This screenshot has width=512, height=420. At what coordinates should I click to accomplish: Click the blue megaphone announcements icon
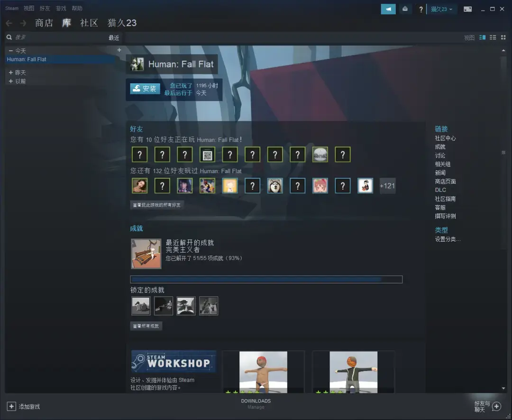(x=388, y=9)
